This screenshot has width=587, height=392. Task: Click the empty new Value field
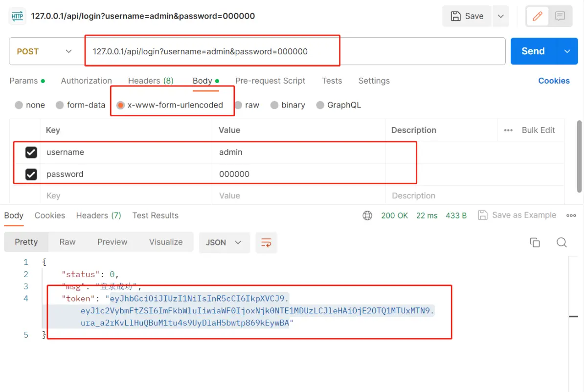[299, 196]
